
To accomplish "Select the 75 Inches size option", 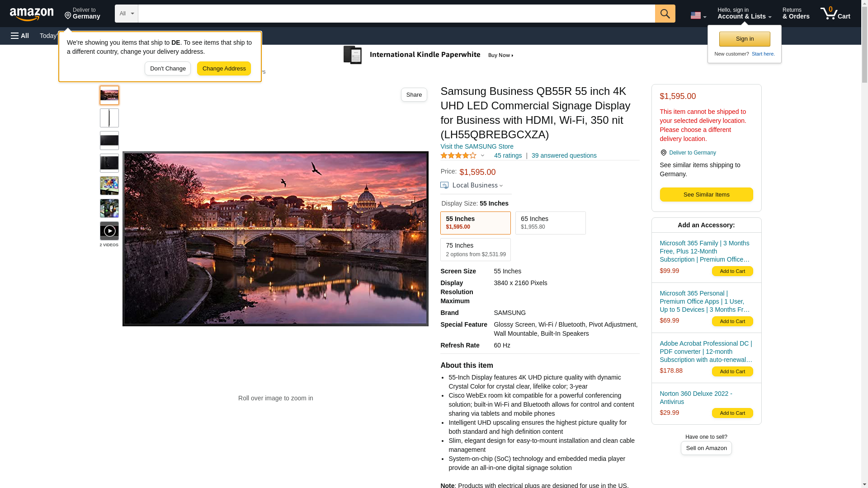I will (x=475, y=249).
